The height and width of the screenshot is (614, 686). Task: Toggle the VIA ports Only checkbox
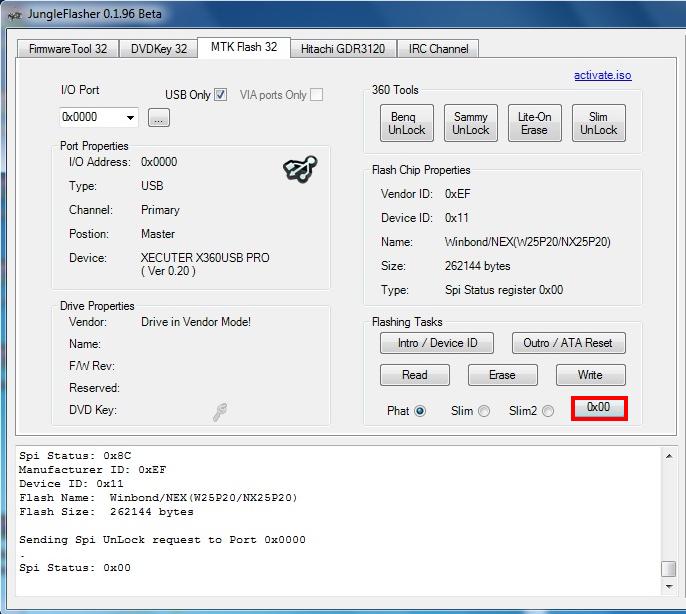(316, 95)
